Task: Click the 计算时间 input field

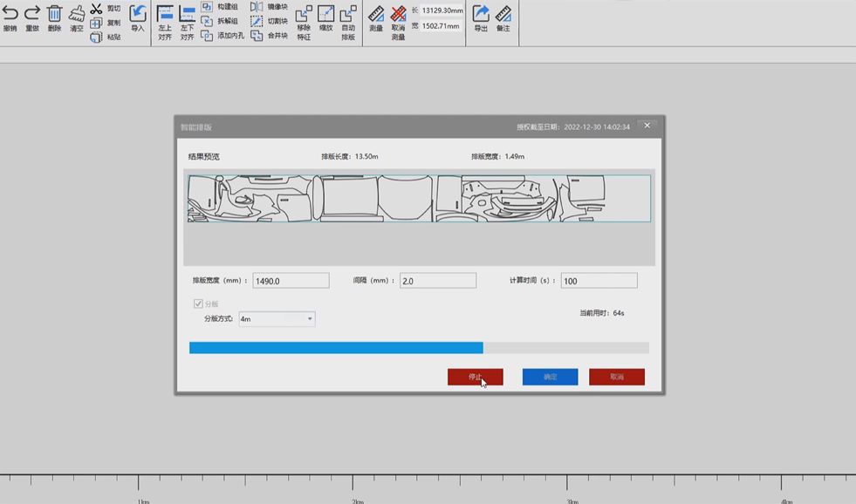Action: click(x=599, y=281)
